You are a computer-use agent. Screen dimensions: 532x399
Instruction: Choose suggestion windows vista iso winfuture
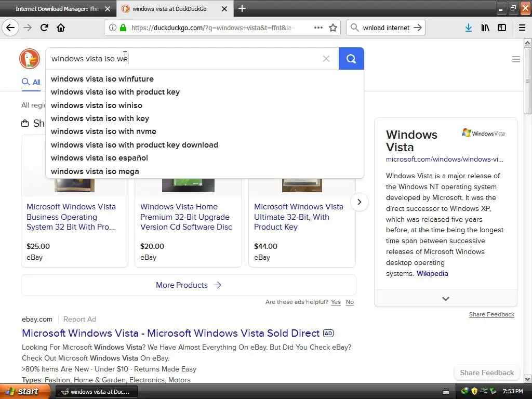click(x=205, y=79)
